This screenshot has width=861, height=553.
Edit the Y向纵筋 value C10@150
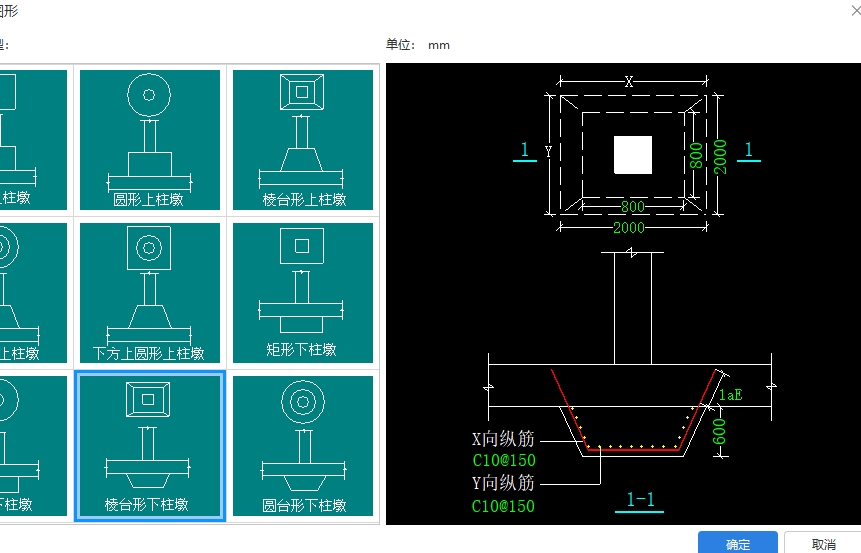click(503, 506)
